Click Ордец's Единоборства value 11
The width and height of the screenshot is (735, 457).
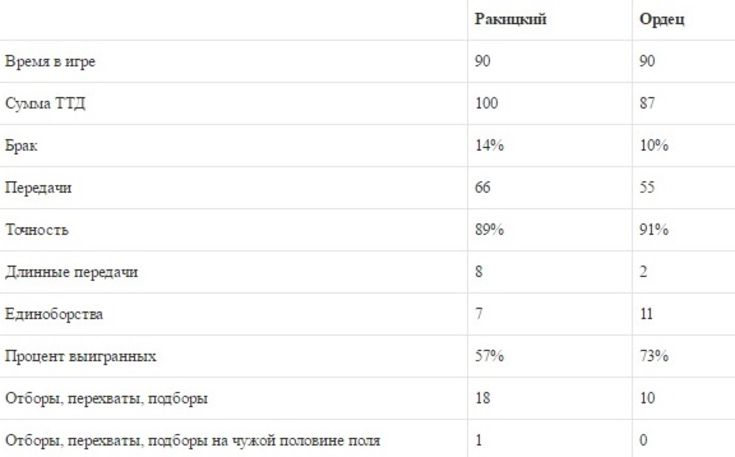[646, 314]
